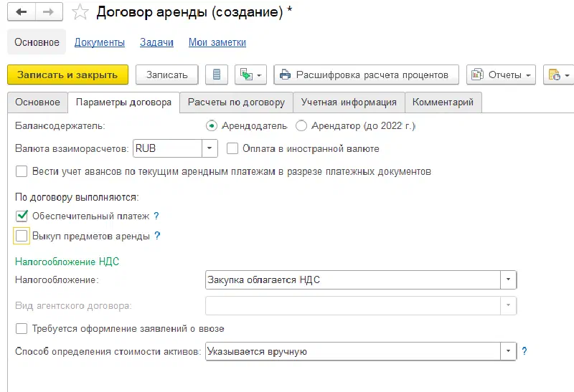574x392 pixels.
Task: Click the Записать и закрыть button
Action: coord(67,75)
